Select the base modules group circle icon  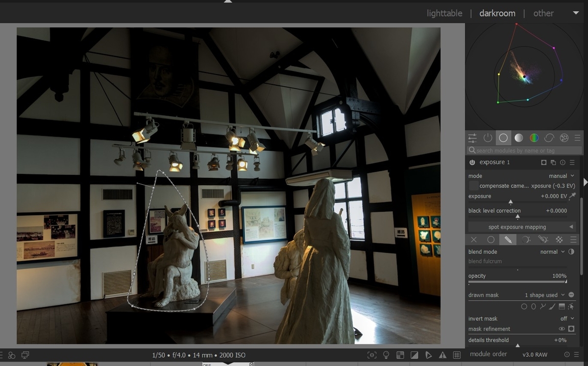tap(503, 138)
